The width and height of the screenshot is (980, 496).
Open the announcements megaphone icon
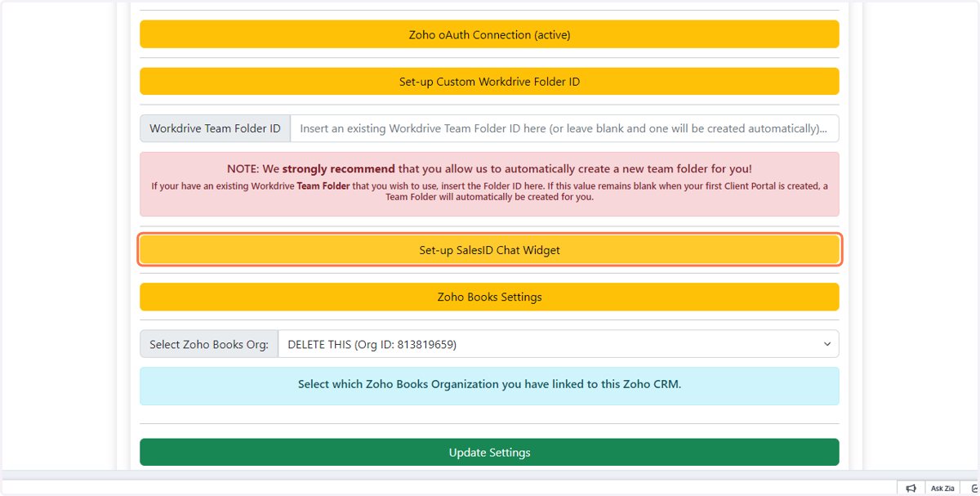pos(911,488)
